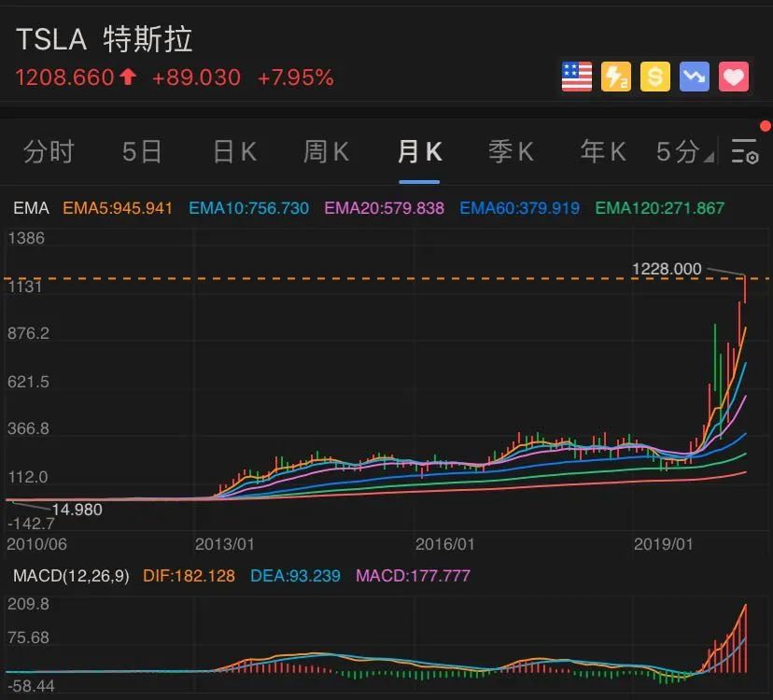Open the 日K daily chart tab
The height and width of the screenshot is (700, 773).
[234, 151]
